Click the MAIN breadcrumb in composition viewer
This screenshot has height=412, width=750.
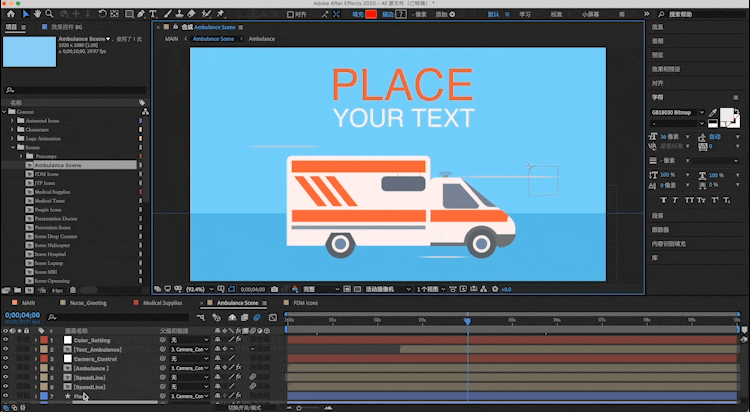point(171,39)
